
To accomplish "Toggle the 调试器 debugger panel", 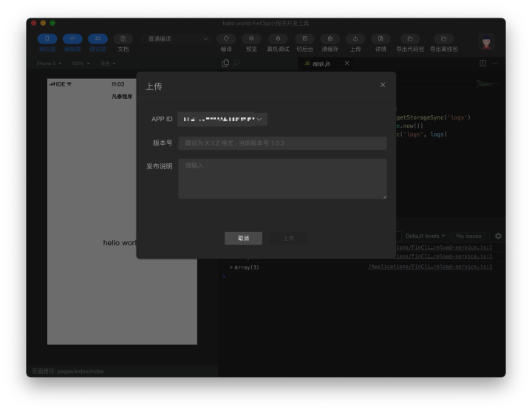I will [98, 39].
